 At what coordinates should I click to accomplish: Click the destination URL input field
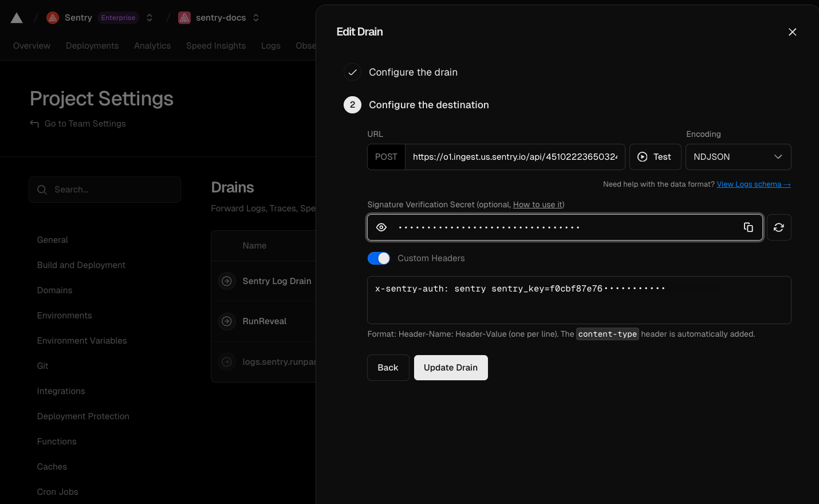coord(514,157)
